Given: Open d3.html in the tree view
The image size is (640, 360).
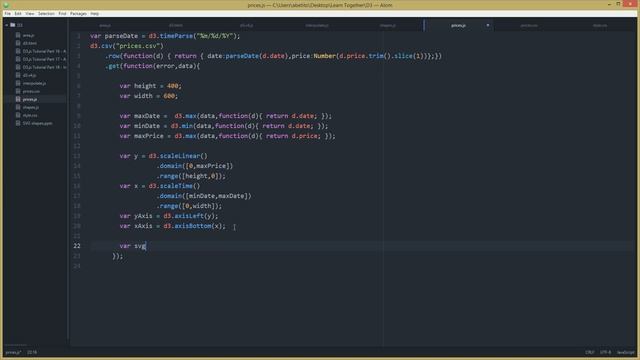Looking at the screenshot, I should [30, 43].
